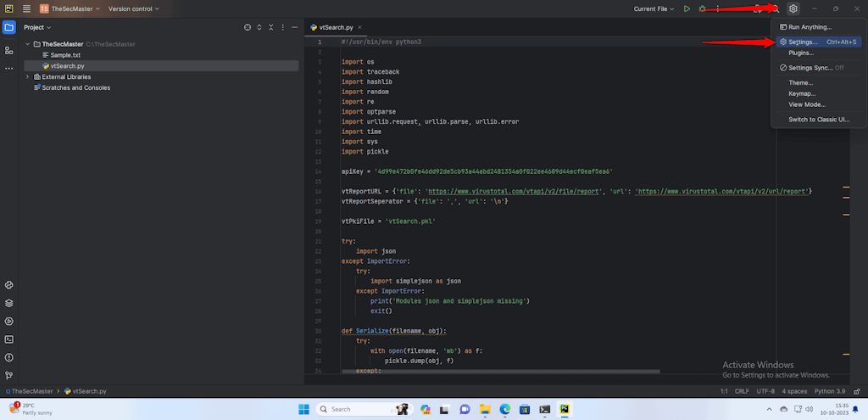
Task: Open Version control dropdown
Action: coord(133,8)
